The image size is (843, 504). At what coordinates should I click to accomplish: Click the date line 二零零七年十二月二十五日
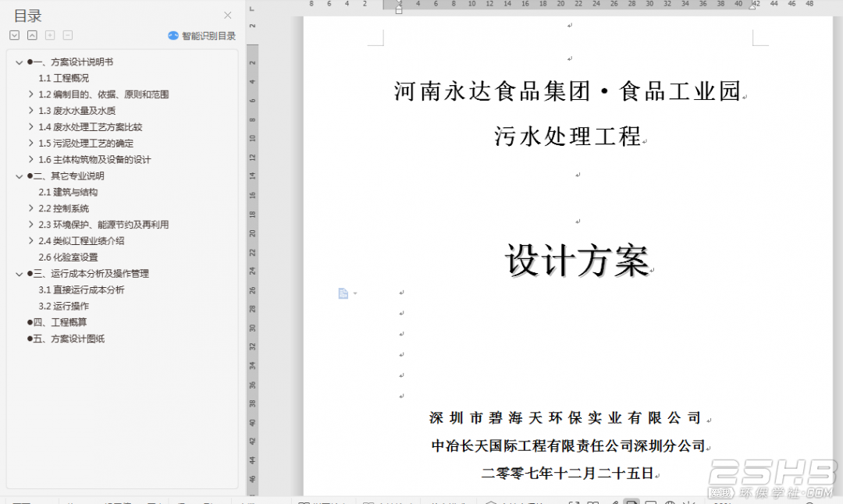click(x=567, y=474)
